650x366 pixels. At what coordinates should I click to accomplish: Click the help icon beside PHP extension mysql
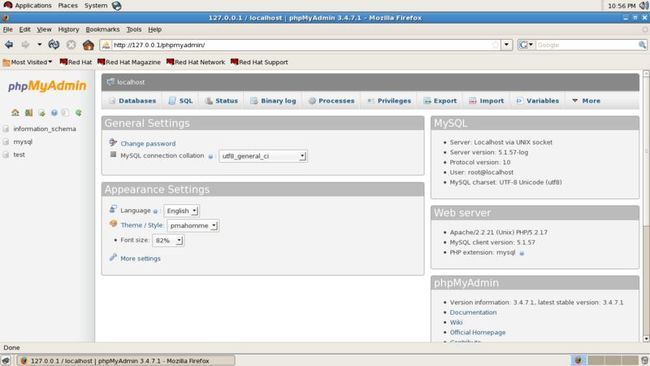tap(521, 253)
